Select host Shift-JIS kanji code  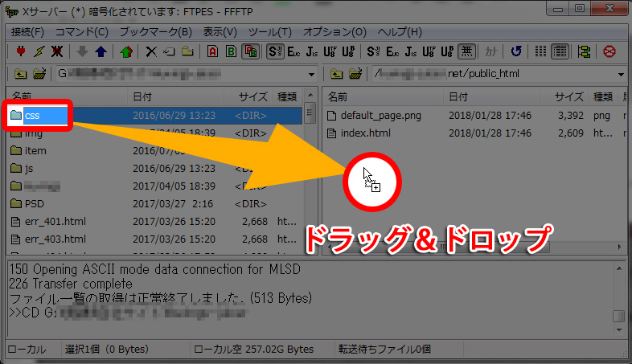pos(373,51)
